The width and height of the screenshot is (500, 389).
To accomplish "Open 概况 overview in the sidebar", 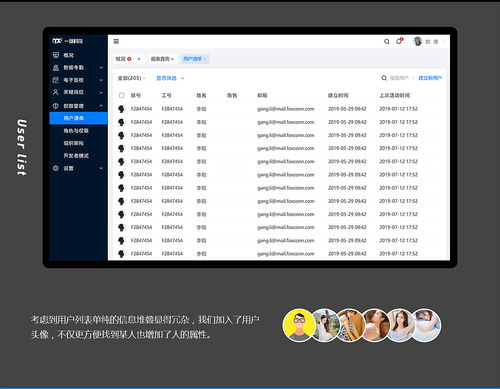I will pos(68,55).
